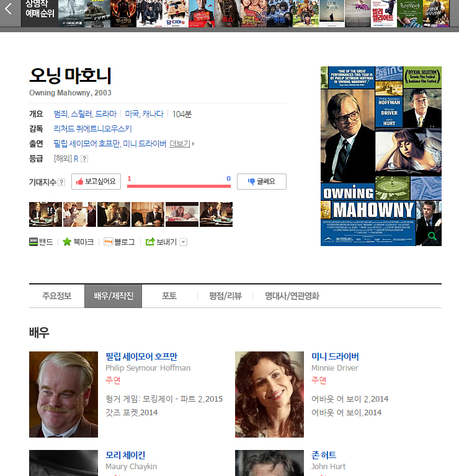Click the previous arrow in the top carousel
The height and width of the screenshot is (476, 459).
coord(9,10)
